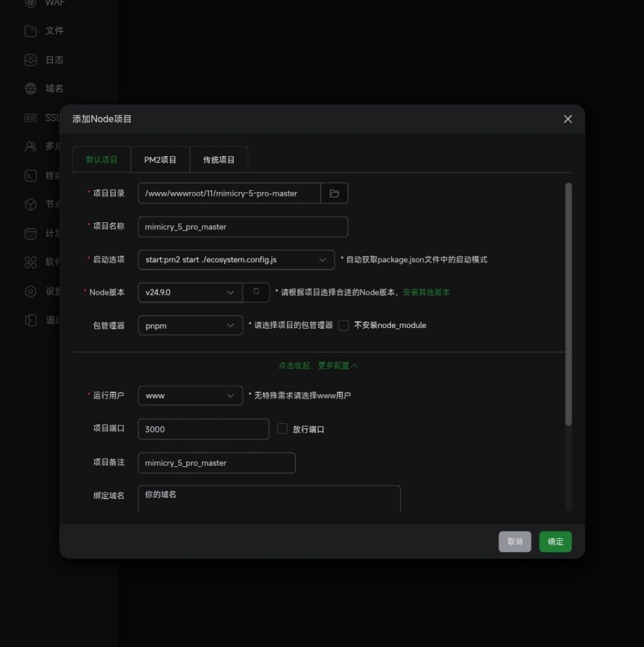Enable 不安装node_module checkbox
This screenshot has width=644, height=647.
coord(343,325)
